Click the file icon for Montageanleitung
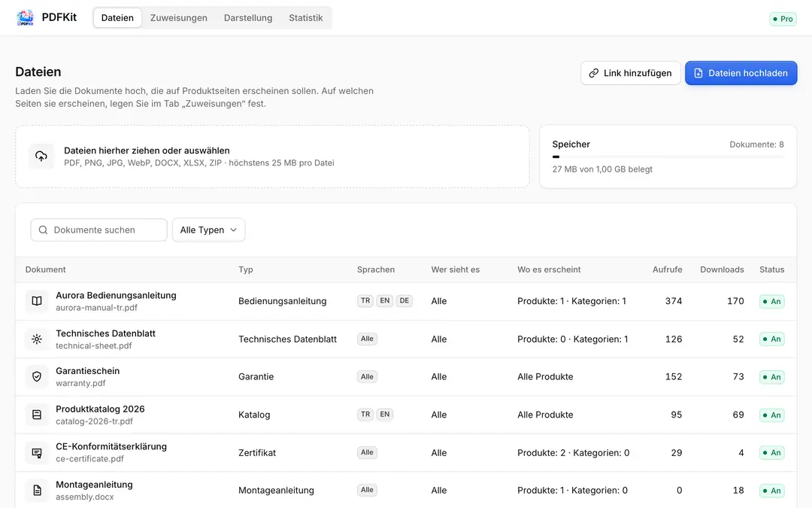 37,491
